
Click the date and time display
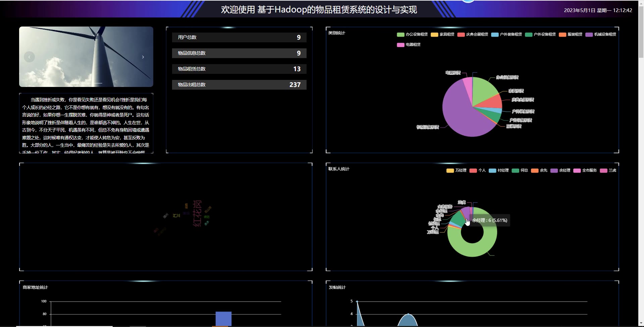tap(598, 10)
